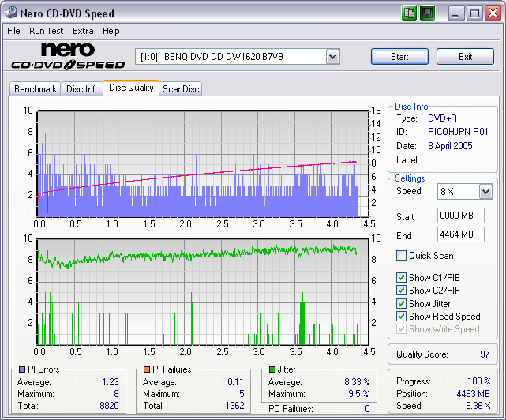Click the Exit button
The image size is (506, 420).
point(465,57)
